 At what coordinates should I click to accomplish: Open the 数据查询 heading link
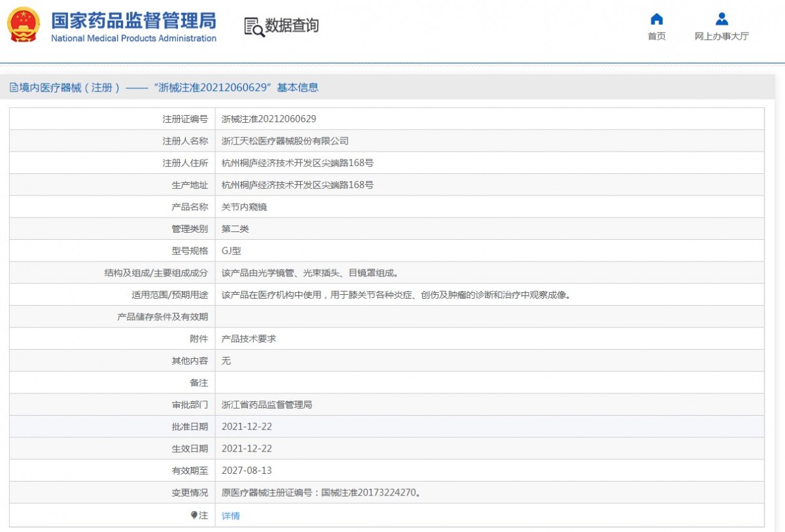click(x=292, y=25)
